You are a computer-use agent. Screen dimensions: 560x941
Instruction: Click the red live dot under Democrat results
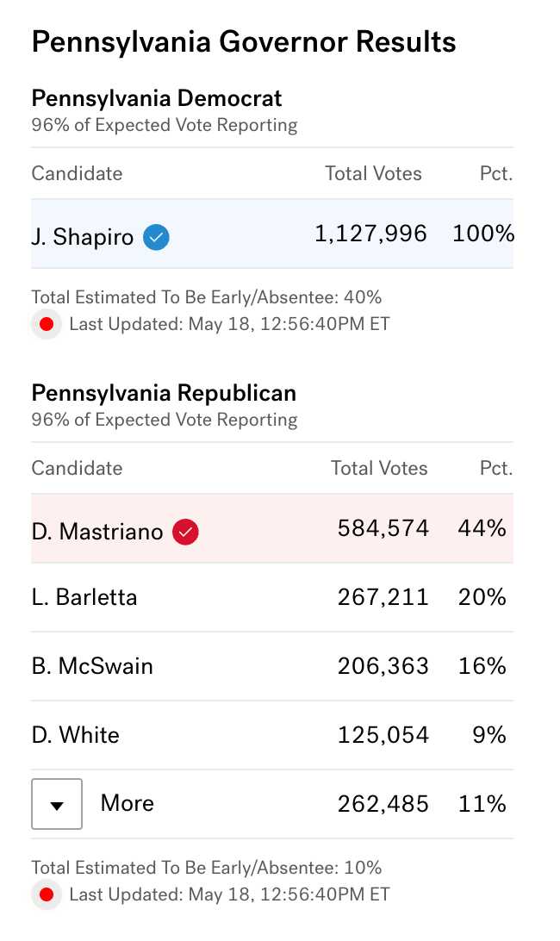[x=47, y=324]
